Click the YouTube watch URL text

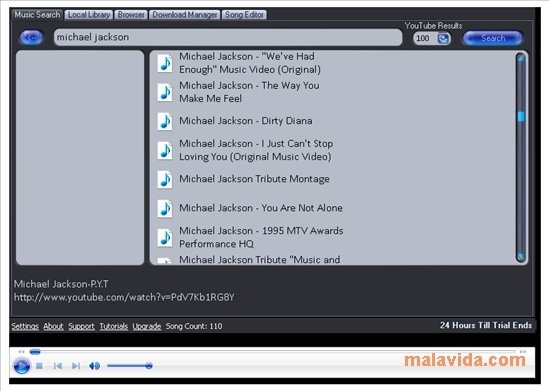[124, 297]
